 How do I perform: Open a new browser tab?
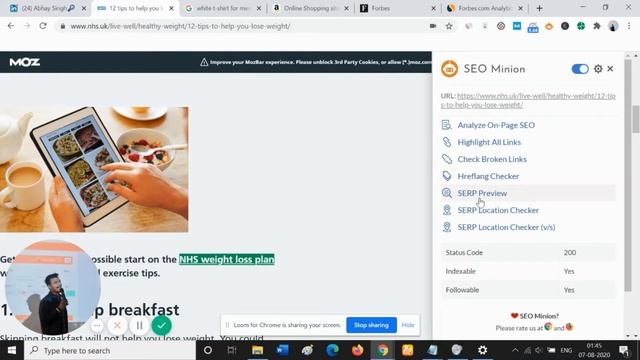coord(540,8)
